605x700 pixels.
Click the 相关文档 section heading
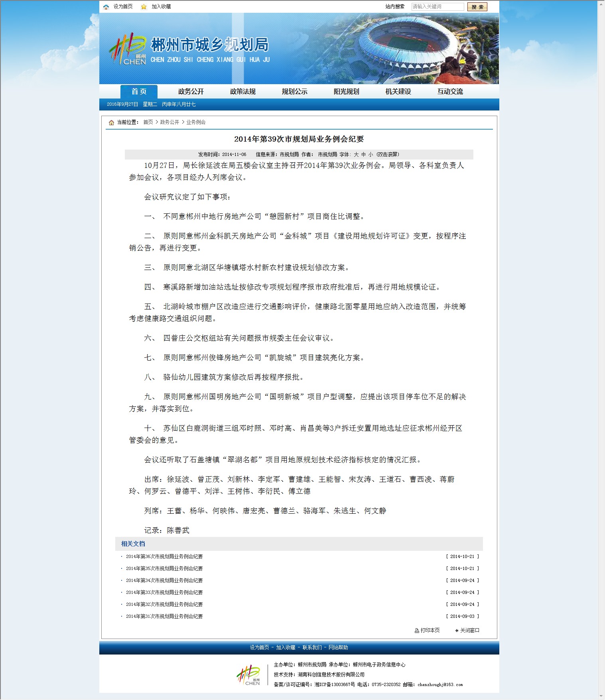(x=133, y=544)
